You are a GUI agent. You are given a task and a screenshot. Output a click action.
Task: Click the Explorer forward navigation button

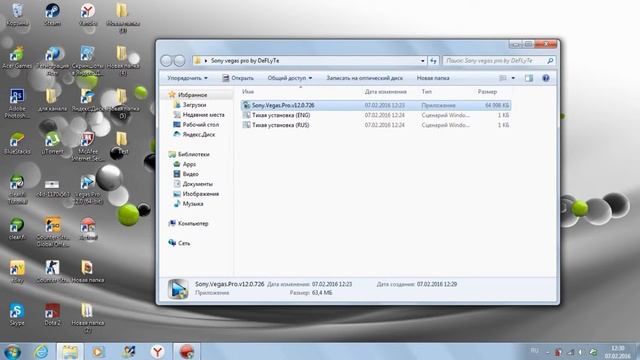tap(179, 61)
